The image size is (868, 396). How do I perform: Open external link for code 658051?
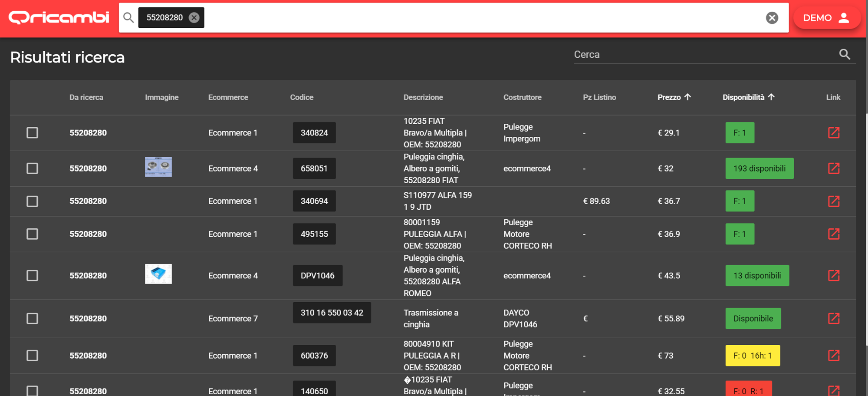834,168
